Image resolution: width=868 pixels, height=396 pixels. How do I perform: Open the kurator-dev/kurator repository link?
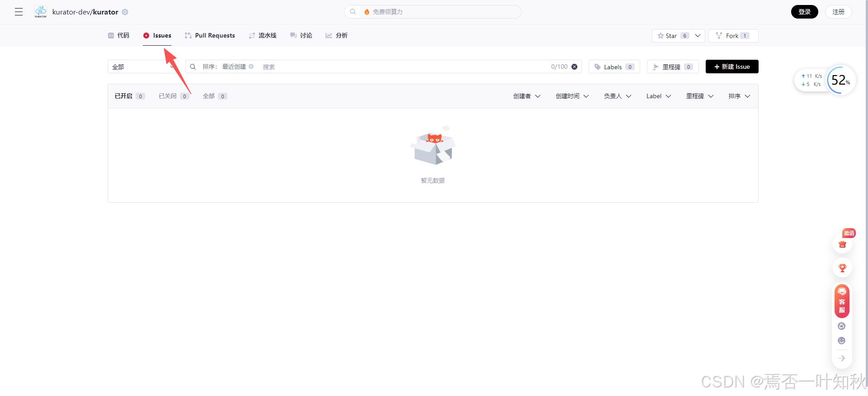(85, 12)
